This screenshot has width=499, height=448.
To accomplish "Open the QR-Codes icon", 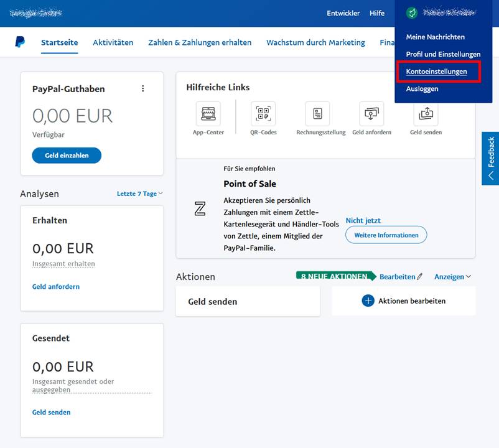I will pos(263,114).
